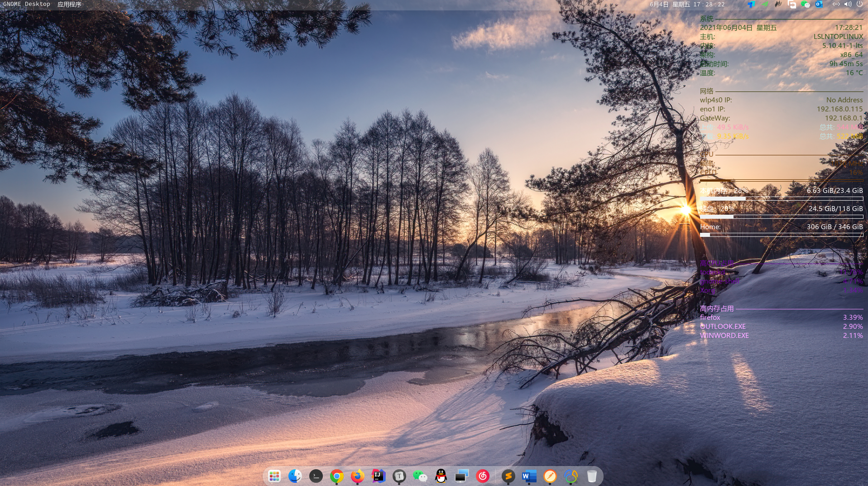The width and height of the screenshot is (868, 486).
Task: Open the date and time calendar panel
Action: point(687,5)
